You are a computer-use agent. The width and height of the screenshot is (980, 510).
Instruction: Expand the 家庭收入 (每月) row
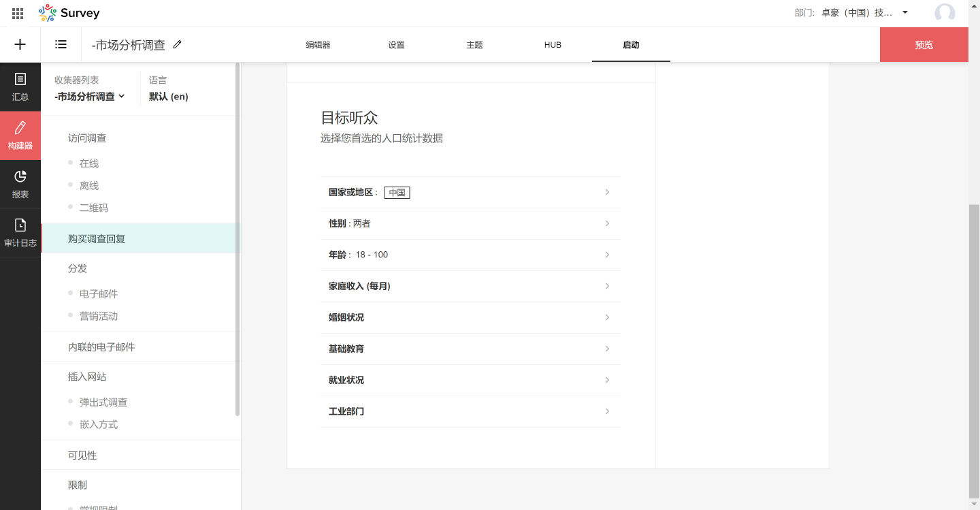(x=470, y=287)
